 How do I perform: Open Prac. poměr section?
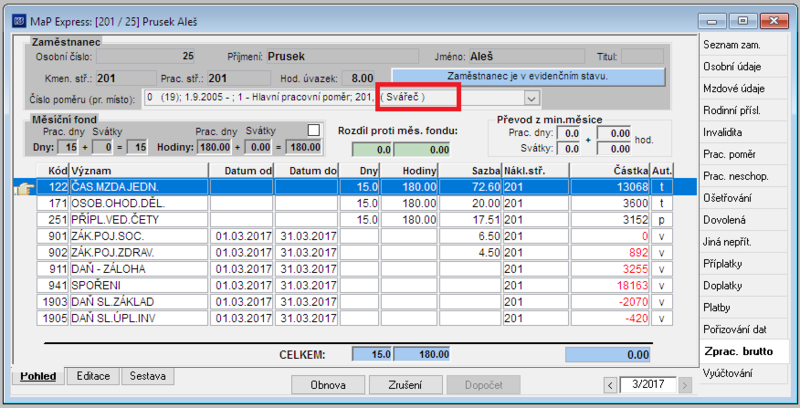743,155
